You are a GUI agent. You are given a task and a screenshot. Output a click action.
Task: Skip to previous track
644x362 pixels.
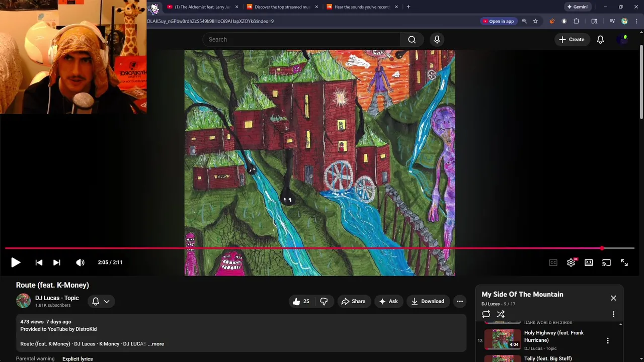point(39,262)
